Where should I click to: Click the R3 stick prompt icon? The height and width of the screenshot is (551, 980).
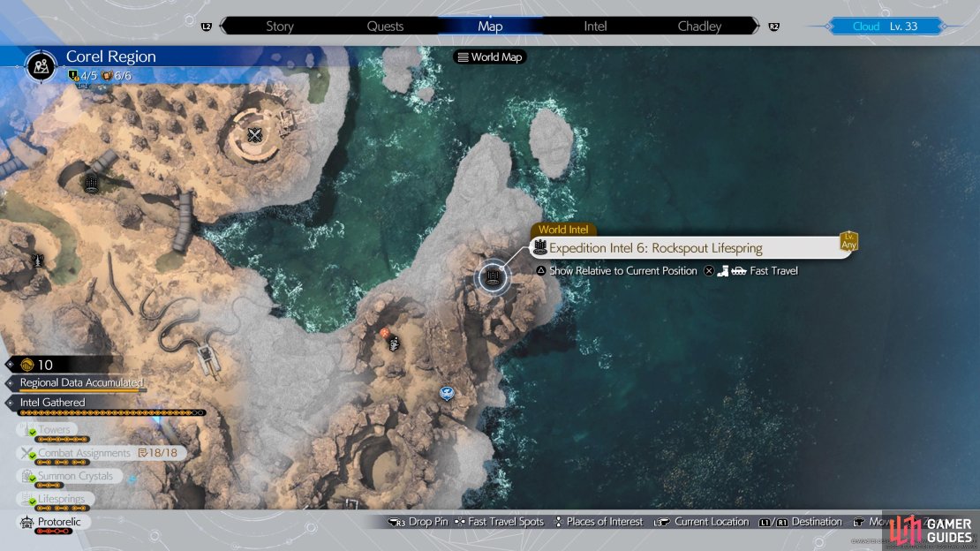(x=397, y=522)
